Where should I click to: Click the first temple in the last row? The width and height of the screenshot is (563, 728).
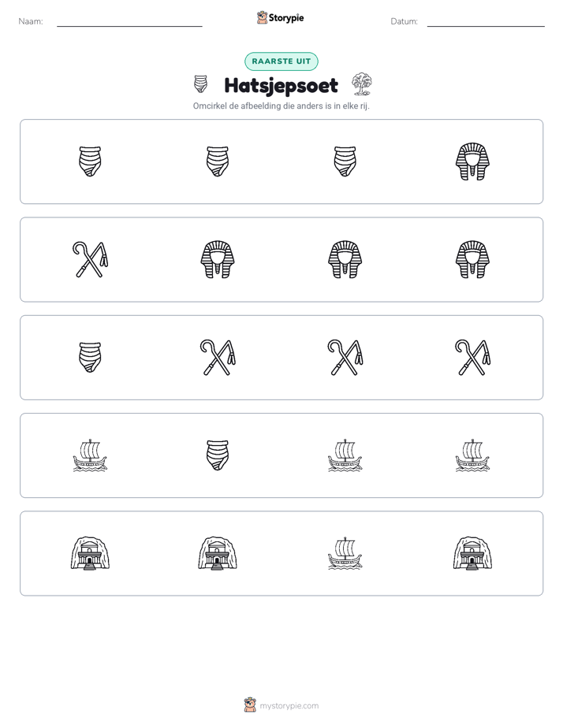90,553
